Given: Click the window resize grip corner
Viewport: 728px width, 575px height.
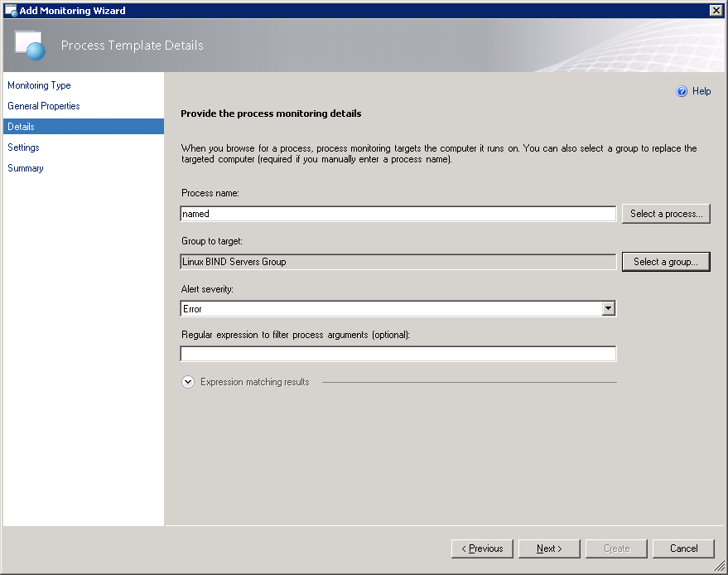Looking at the screenshot, I should [720, 567].
